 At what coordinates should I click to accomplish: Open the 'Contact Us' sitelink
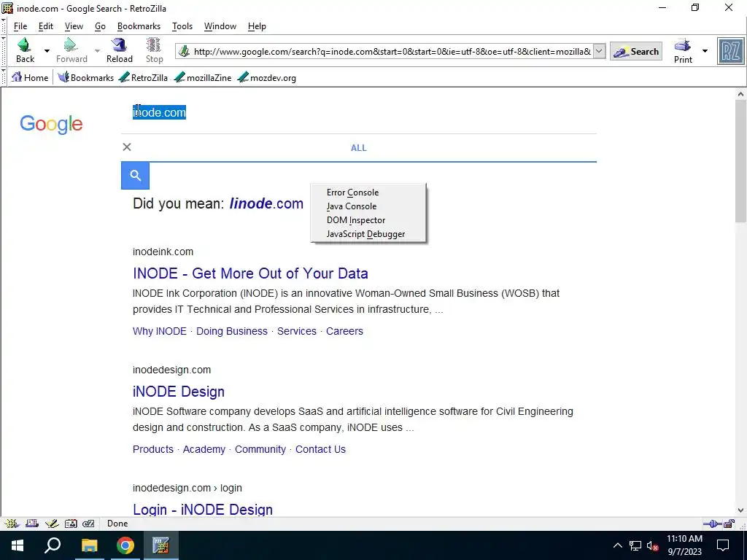click(x=321, y=449)
